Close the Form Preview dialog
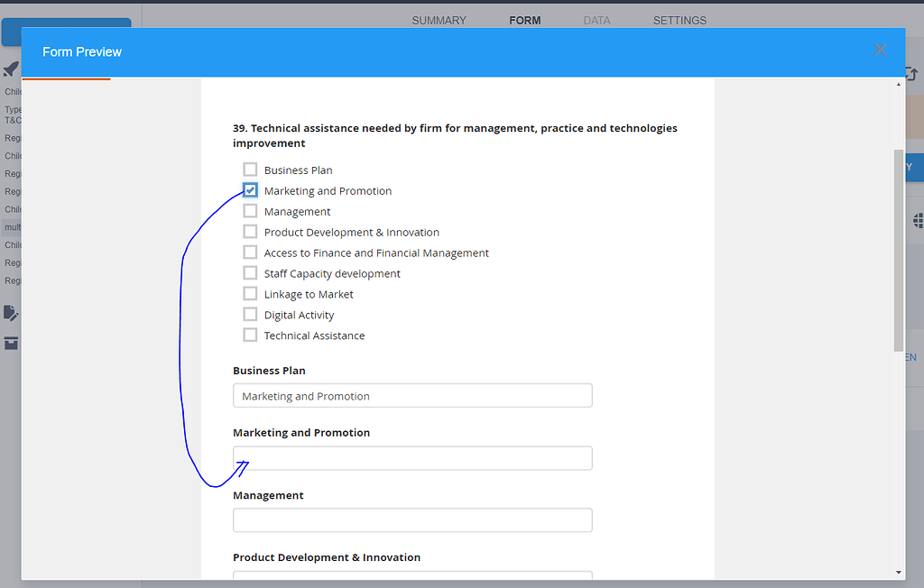This screenshot has width=924, height=588. pos(880,50)
